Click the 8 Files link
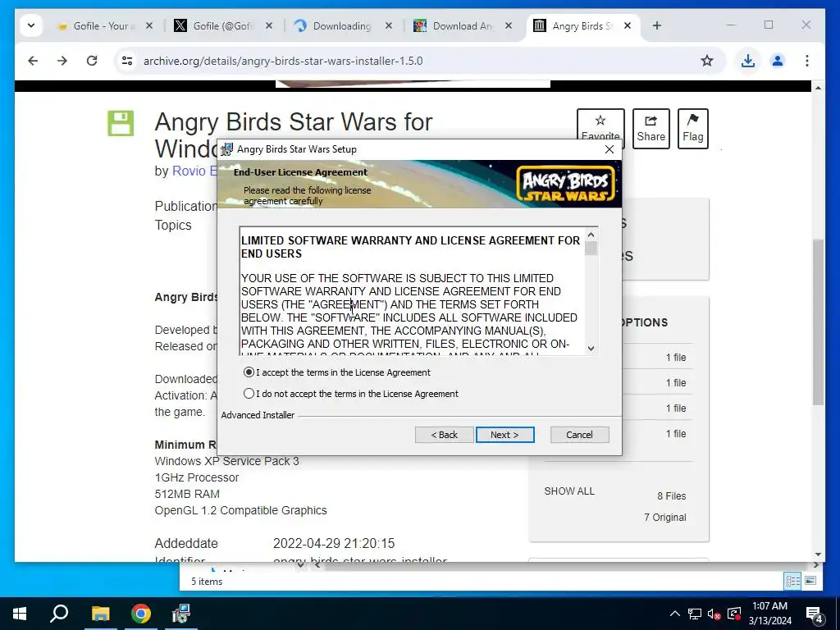 pyautogui.click(x=671, y=496)
